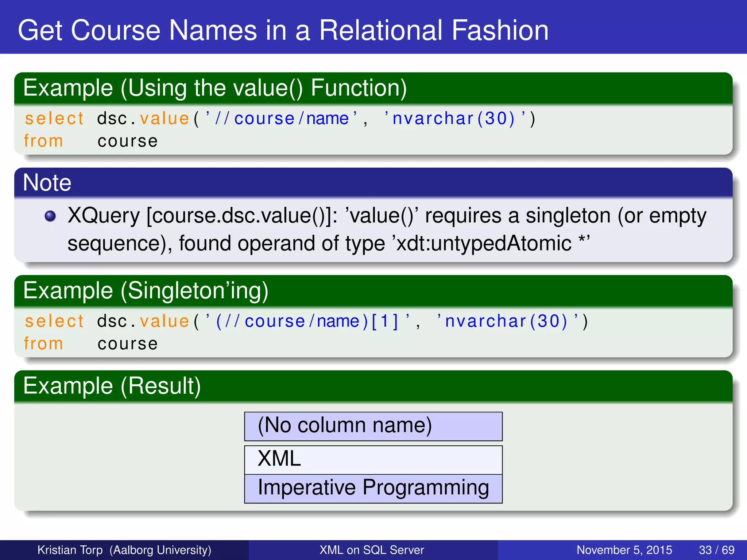Click the 'from' keyword in the Singleton'ing example

coord(43,344)
